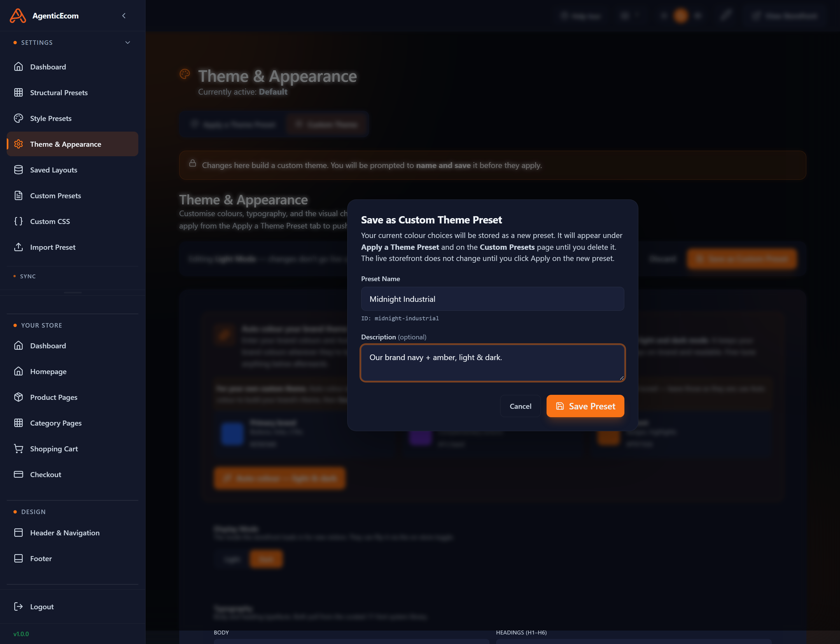Cancel the Save as Custom Theme Preset dialog
840x644 pixels.
coord(520,406)
